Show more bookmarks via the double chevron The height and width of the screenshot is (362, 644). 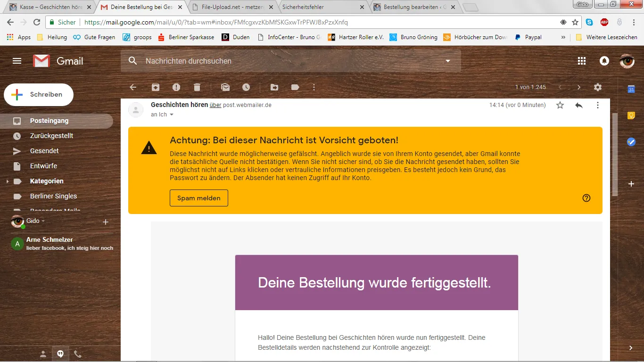pyautogui.click(x=563, y=37)
